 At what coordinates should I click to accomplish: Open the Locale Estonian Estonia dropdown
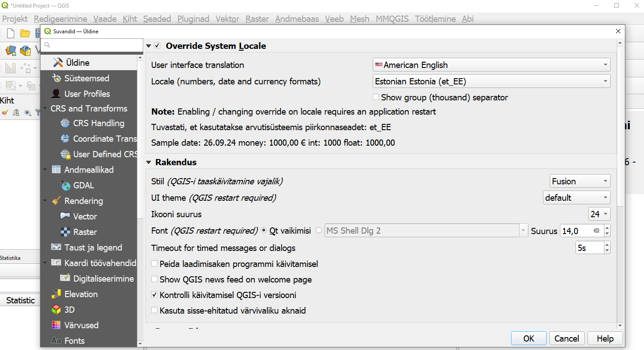click(491, 81)
